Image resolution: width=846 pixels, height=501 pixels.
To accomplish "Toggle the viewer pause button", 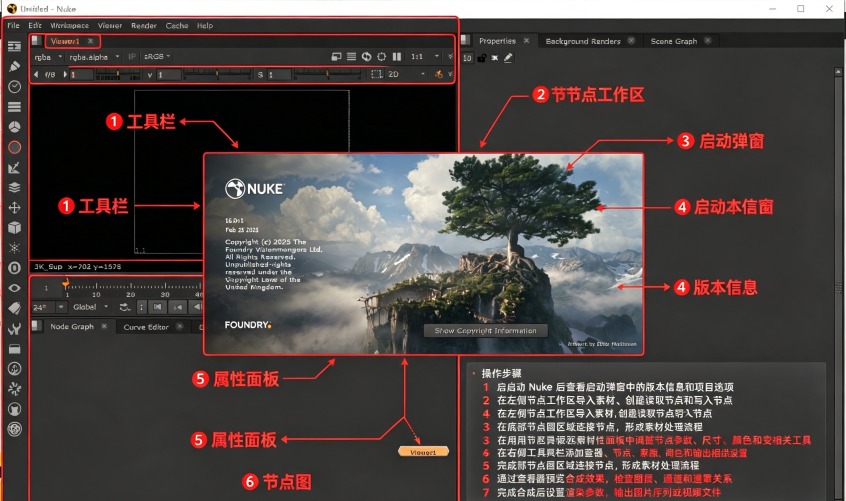I will coord(397,57).
